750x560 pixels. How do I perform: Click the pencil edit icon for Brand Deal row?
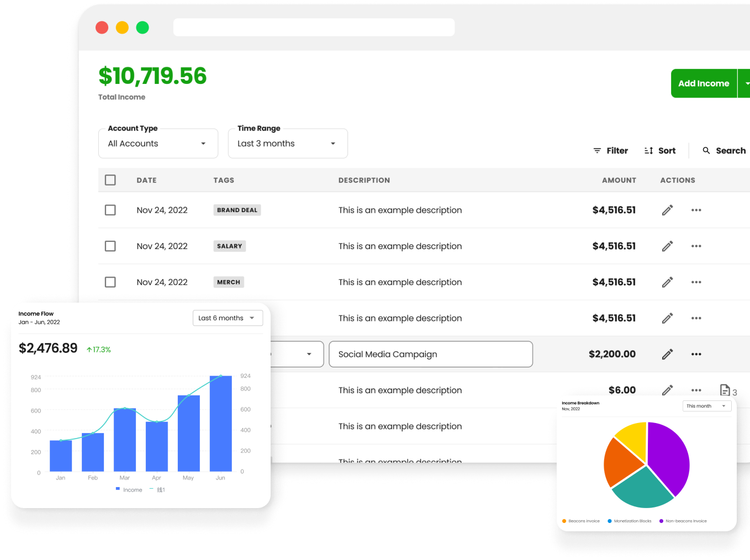click(667, 210)
